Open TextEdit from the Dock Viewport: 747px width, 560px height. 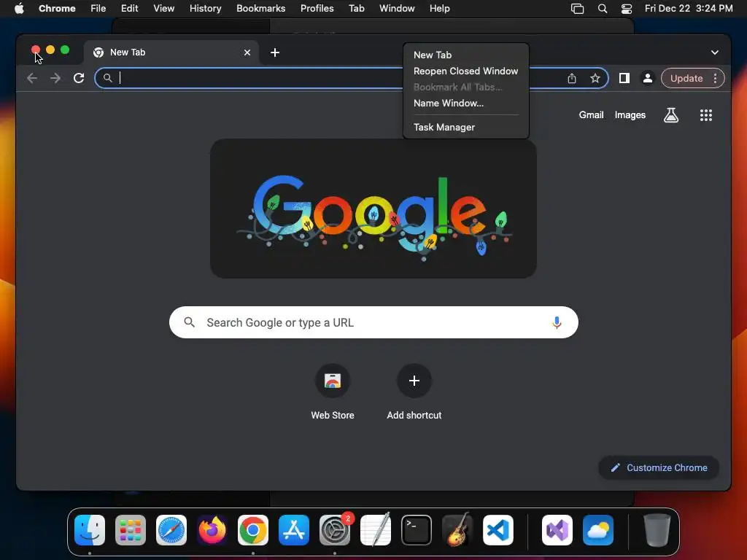[x=376, y=530]
